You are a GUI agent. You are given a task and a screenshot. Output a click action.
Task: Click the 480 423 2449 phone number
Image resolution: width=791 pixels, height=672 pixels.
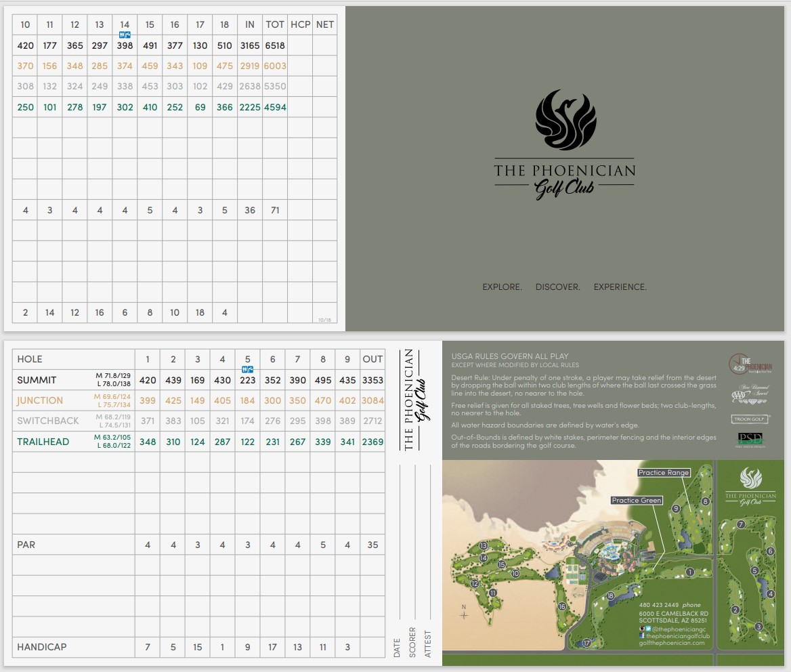pos(659,605)
